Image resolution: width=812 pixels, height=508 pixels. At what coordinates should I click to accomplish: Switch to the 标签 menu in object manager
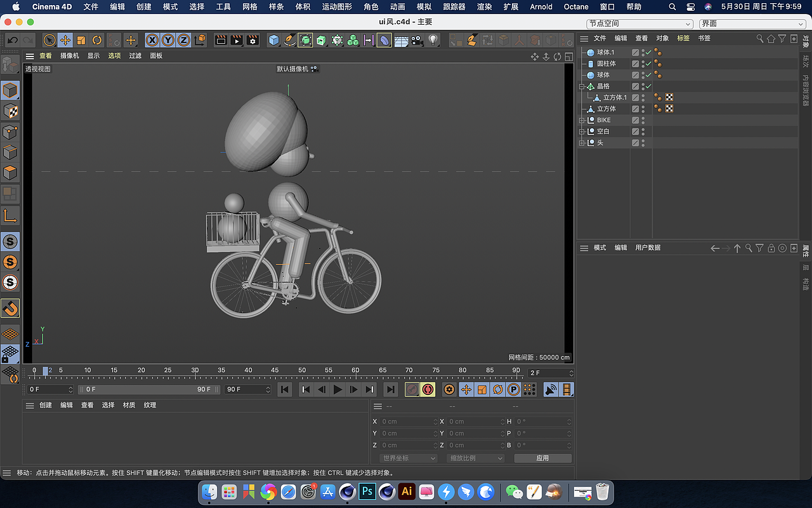[x=683, y=38]
